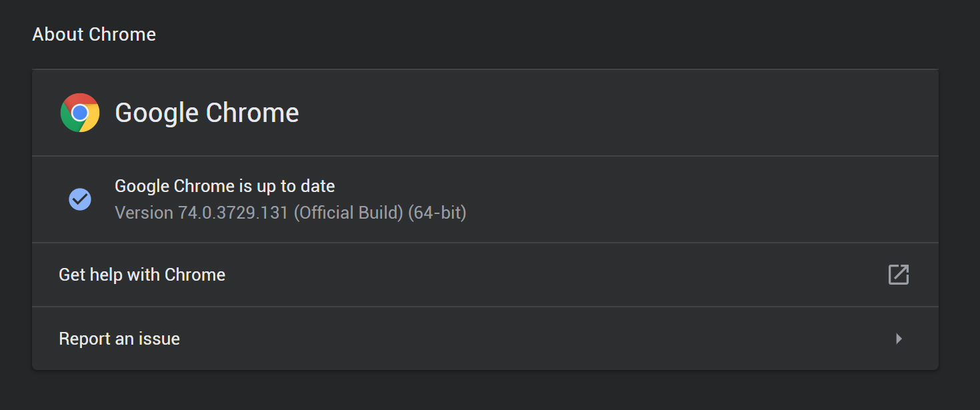Click the (Official Build) text
Screen dimensions: 980x410
tap(348, 213)
